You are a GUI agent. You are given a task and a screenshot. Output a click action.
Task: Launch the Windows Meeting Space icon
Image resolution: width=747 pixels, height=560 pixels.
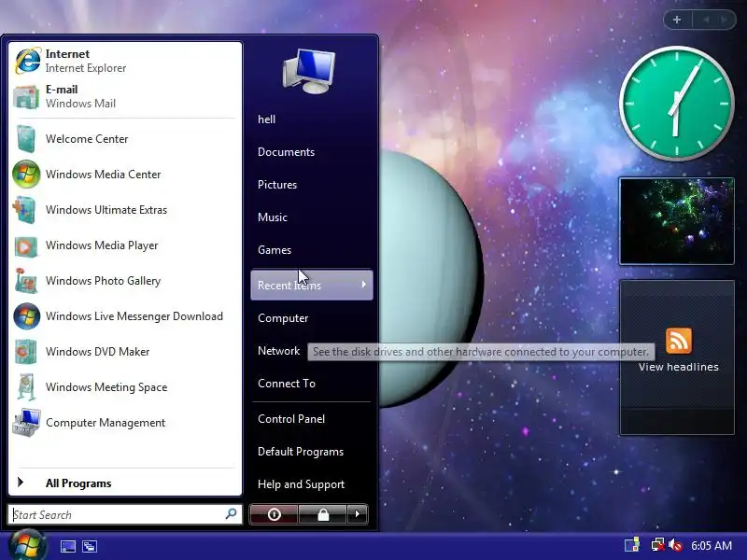(26, 387)
